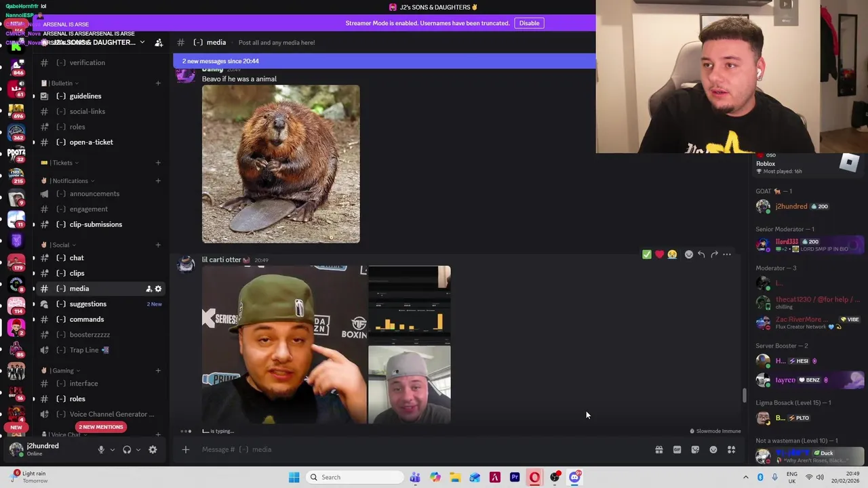Click the taskbar Search box

(353, 477)
